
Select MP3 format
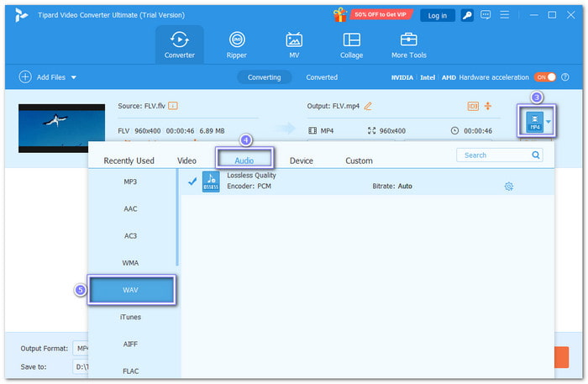point(130,181)
